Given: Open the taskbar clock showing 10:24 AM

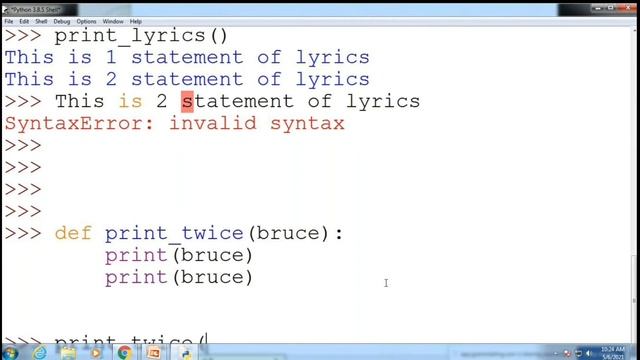Looking at the screenshot, I should (613, 353).
